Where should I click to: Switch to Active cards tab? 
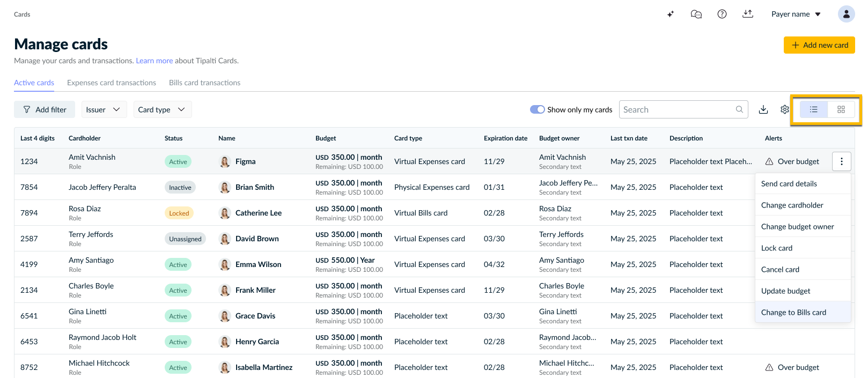point(34,83)
